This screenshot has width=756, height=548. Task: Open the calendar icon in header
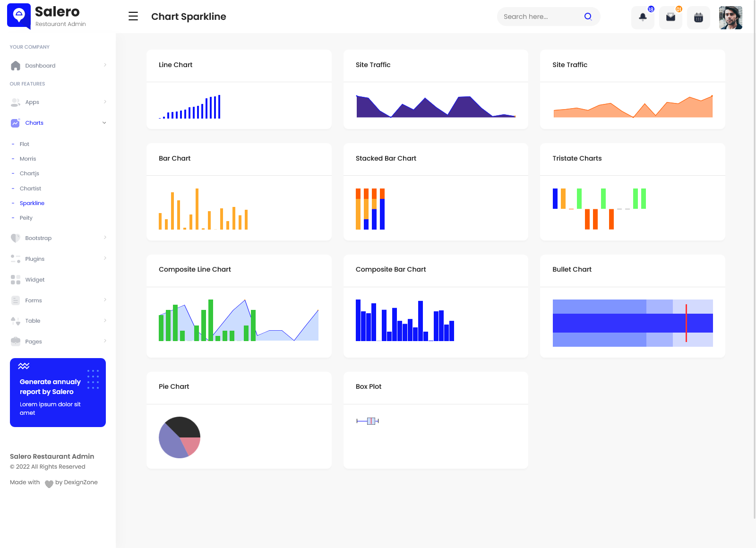coord(698,18)
